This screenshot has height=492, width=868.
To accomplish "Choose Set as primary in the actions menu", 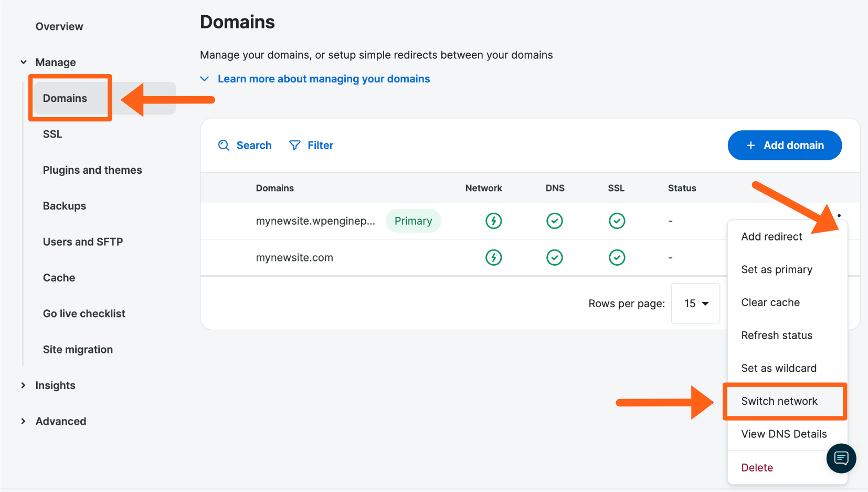I will 777,269.
